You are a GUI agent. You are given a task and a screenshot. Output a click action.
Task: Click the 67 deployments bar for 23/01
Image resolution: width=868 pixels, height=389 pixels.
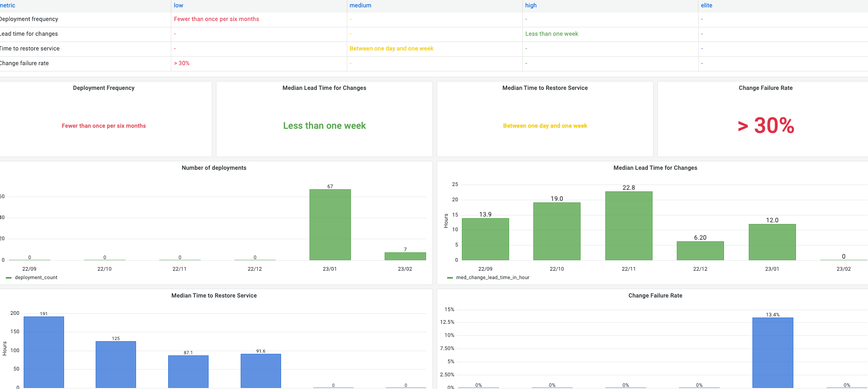(330, 224)
